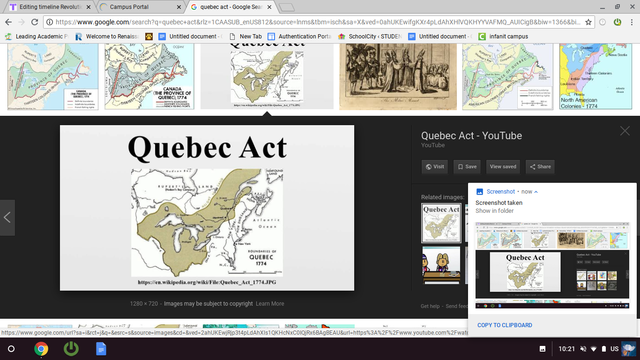Open Canada Province of Quebec 1774 map result

click(x=149, y=76)
